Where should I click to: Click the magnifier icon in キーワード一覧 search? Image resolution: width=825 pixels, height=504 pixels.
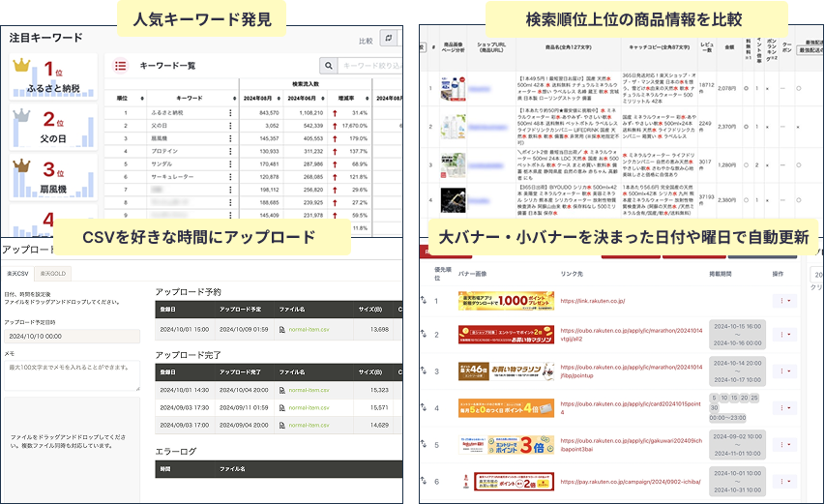[328, 66]
